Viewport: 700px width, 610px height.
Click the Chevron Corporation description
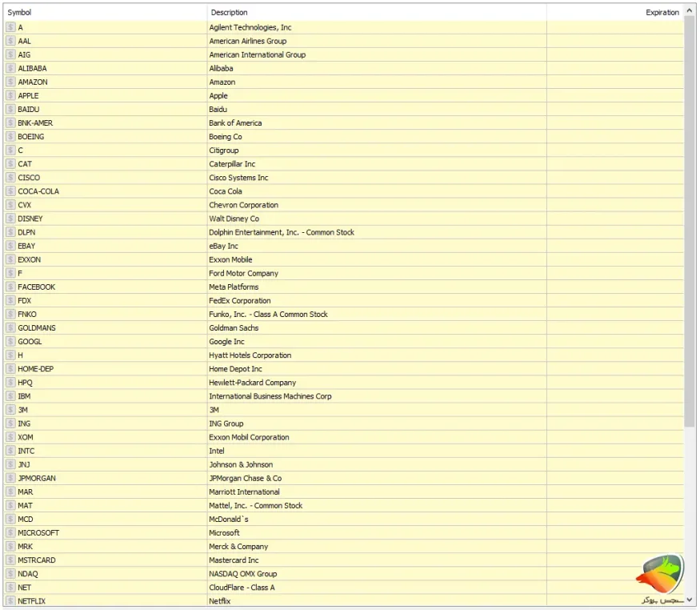[x=244, y=205]
